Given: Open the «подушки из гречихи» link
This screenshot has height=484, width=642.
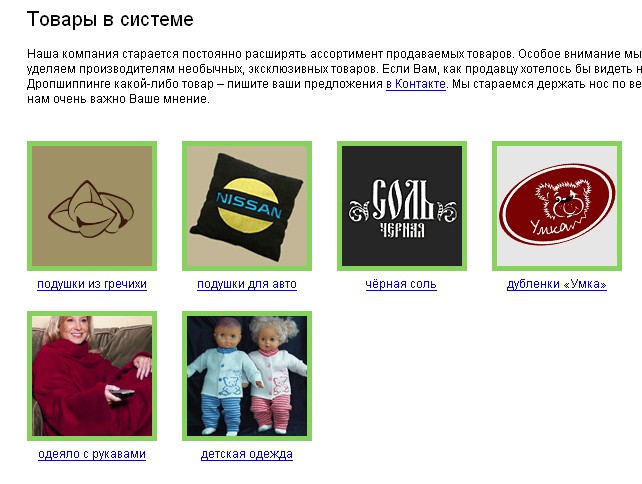Looking at the screenshot, I should tap(92, 284).
